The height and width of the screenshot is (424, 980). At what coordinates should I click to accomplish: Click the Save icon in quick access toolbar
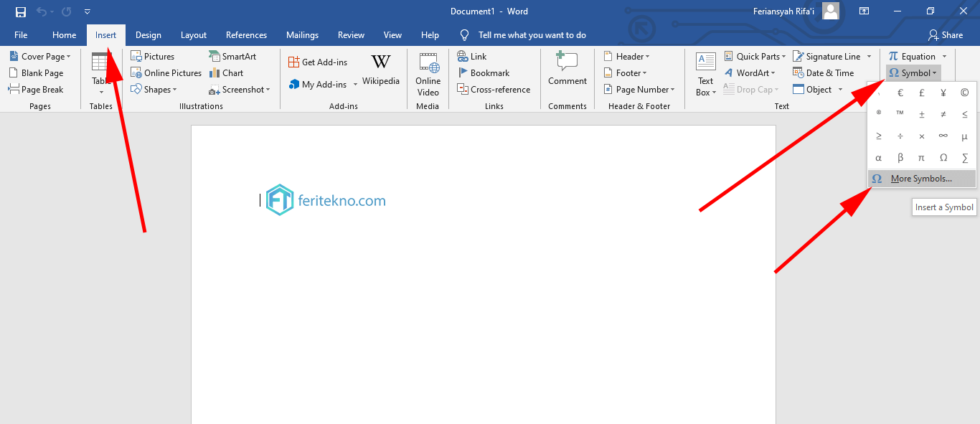21,11
